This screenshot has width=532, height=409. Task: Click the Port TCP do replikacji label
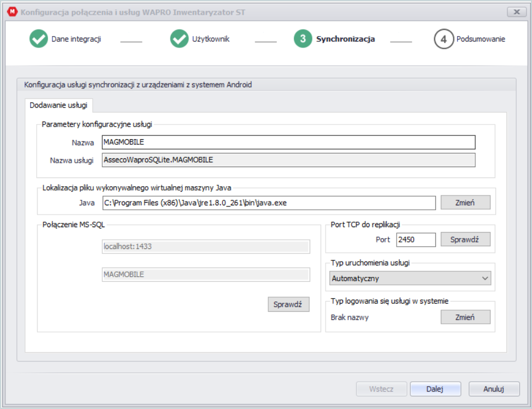click(x=365, y=224)
